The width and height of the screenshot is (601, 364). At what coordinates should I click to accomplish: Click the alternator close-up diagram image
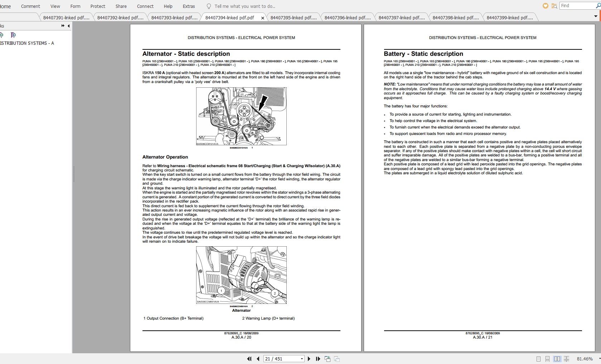[x=241, y=275]
